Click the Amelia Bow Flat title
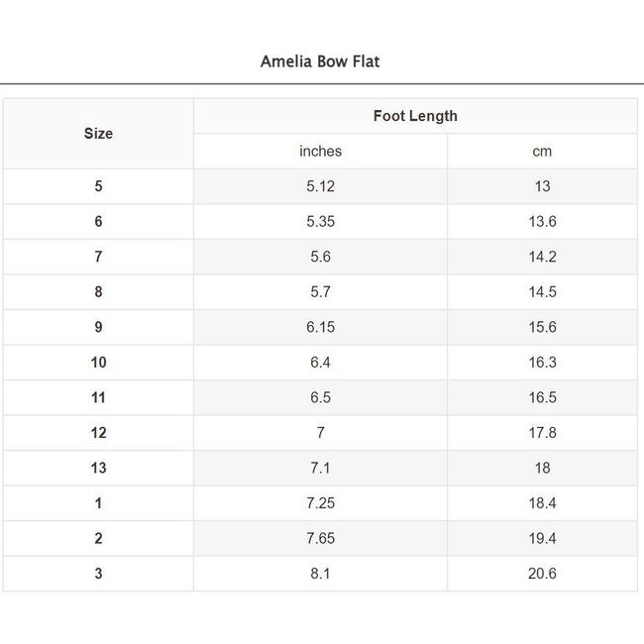Viewport: 644px width, 644px height. pyautogui.click(x=320, y=61)
